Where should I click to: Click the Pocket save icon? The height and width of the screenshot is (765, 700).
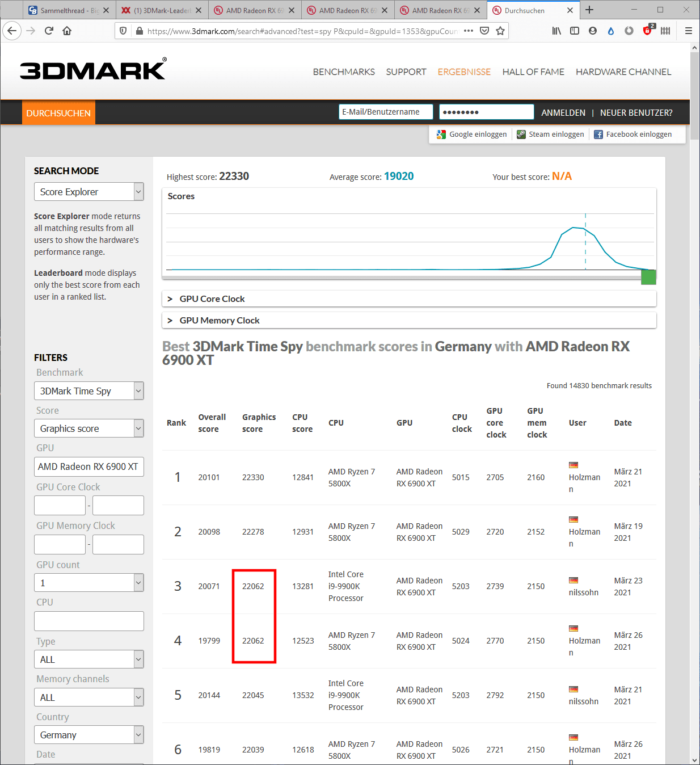(x=484, y=31)
